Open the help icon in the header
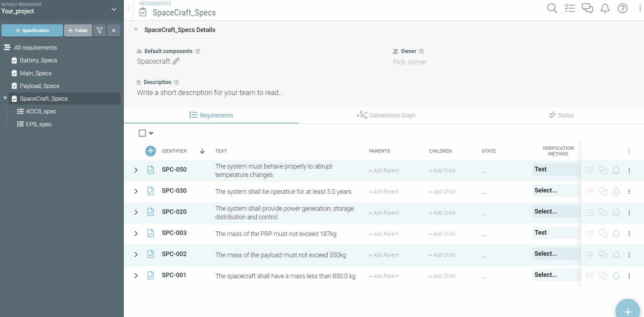This screenshot has width=644, height=317. (x=623, y=8)
